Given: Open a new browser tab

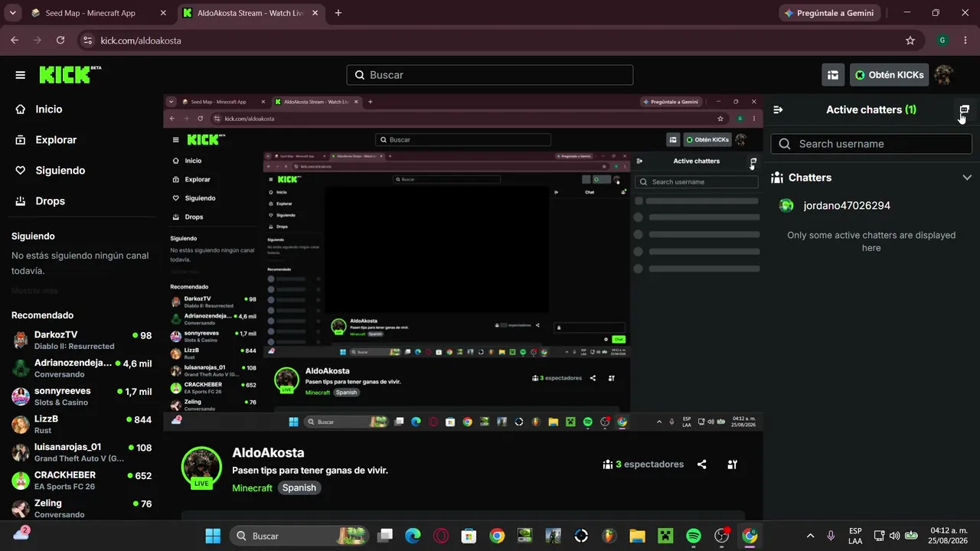Looking at the screenshot, I should point(338,13).
